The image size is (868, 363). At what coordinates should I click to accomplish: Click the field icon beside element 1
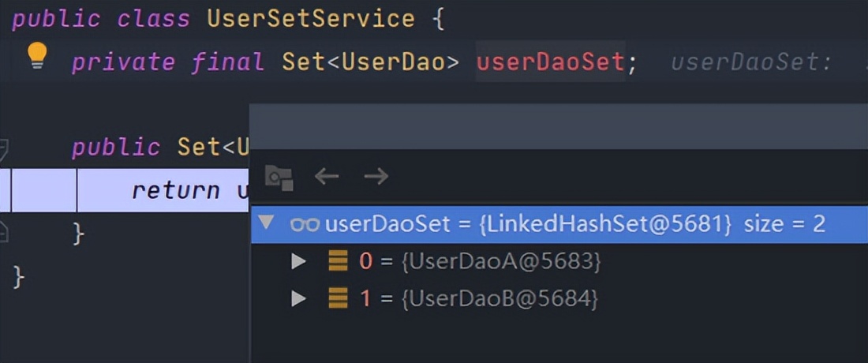[339, 298]
